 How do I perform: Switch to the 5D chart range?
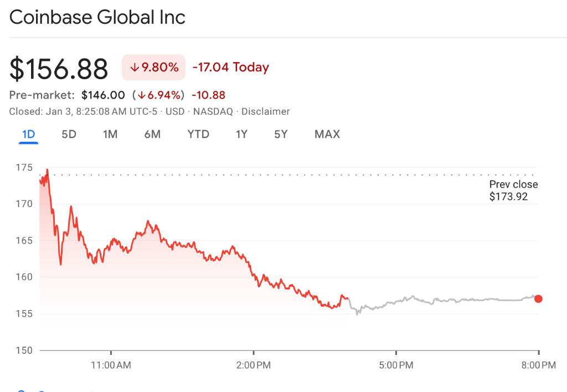pos(69,134)
